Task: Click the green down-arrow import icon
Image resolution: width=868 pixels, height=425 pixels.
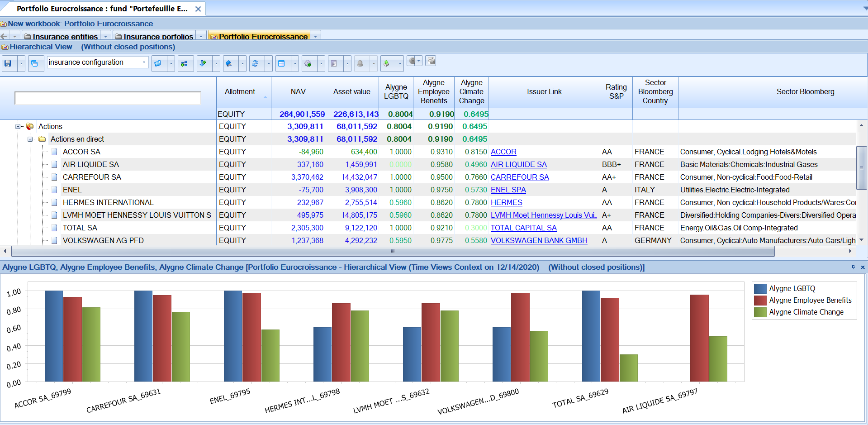Action: [203, 63]
